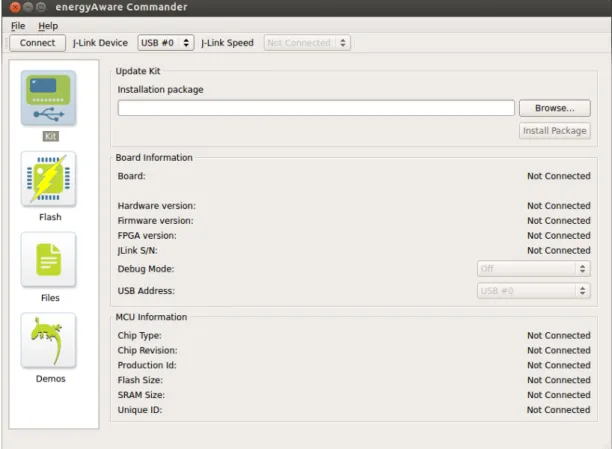Open the Flash lightning chip icon
The height and width of the screenshot is (449, 612).
tap(48, 179)
